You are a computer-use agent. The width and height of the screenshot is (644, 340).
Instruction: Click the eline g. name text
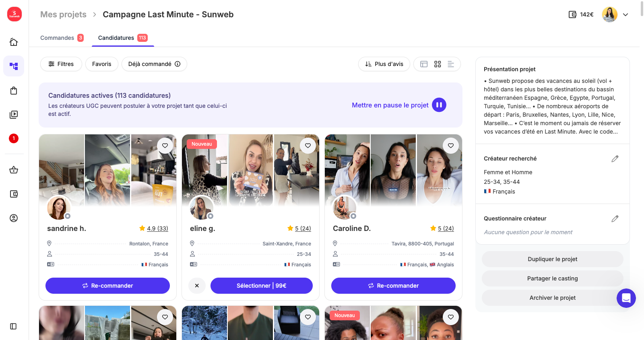pyautogui.click(x=202, y=229)
